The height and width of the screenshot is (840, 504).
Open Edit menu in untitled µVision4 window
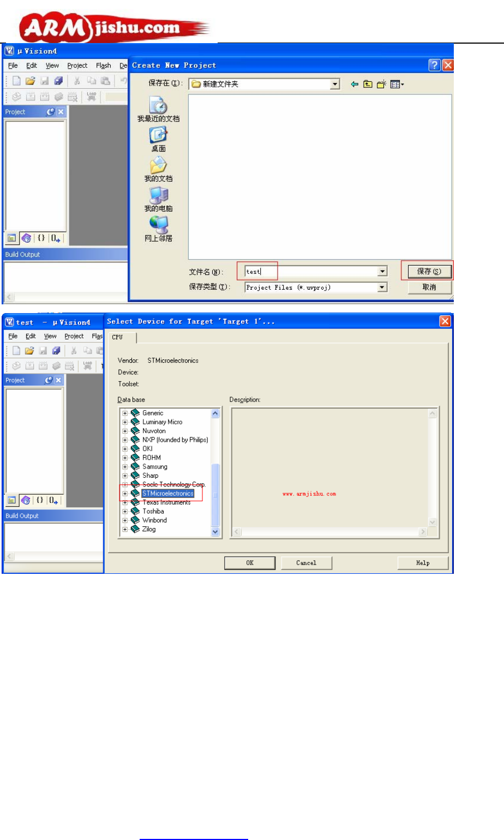click(32, 65)
